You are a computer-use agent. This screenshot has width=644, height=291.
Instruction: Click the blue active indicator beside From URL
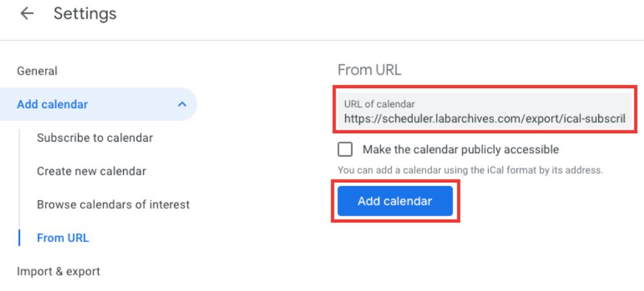tap(19, 238)
